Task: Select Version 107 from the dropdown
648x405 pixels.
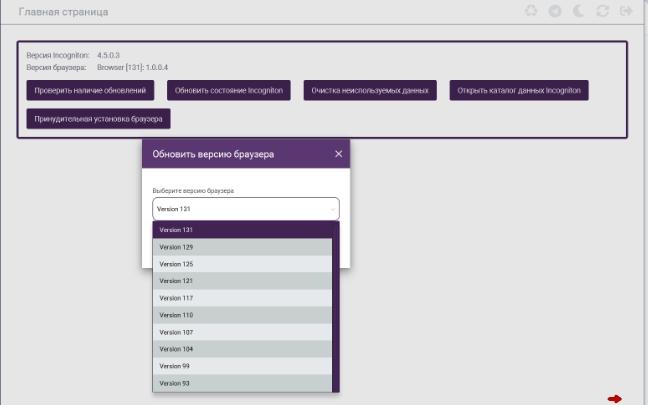Action: [x=242, y=332]
